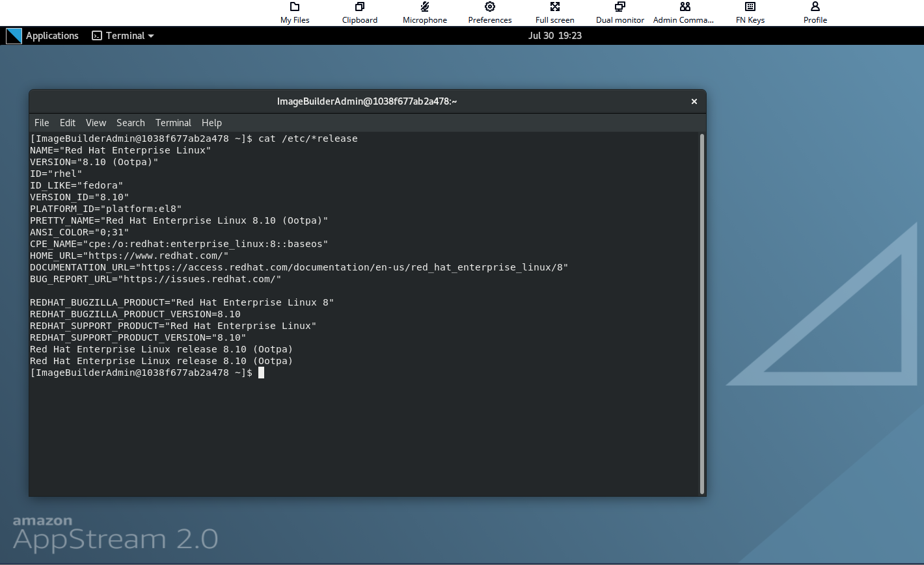Open the Applications menu
The width and height of the screenshot is (924, 565).
[52, 36]
